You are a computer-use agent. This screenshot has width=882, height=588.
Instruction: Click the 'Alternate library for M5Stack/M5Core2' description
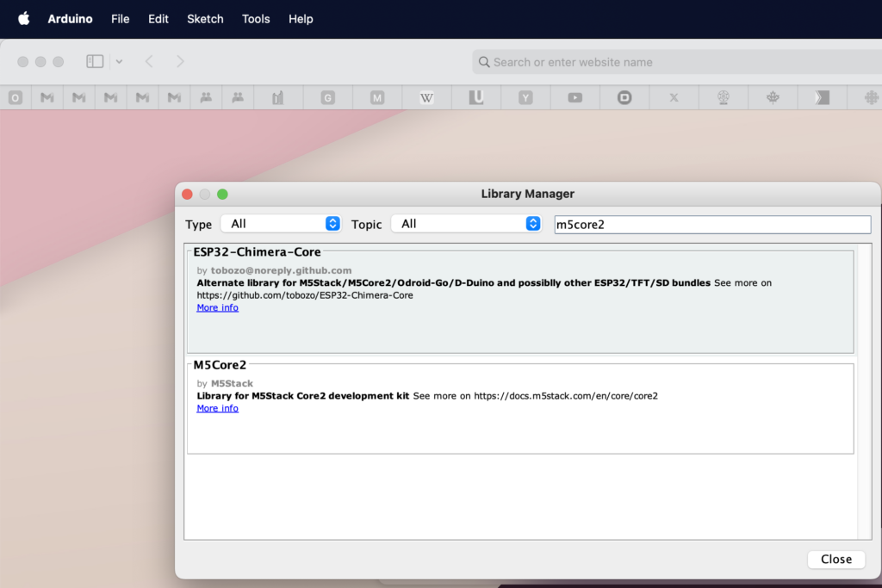(x=453, y=282)
